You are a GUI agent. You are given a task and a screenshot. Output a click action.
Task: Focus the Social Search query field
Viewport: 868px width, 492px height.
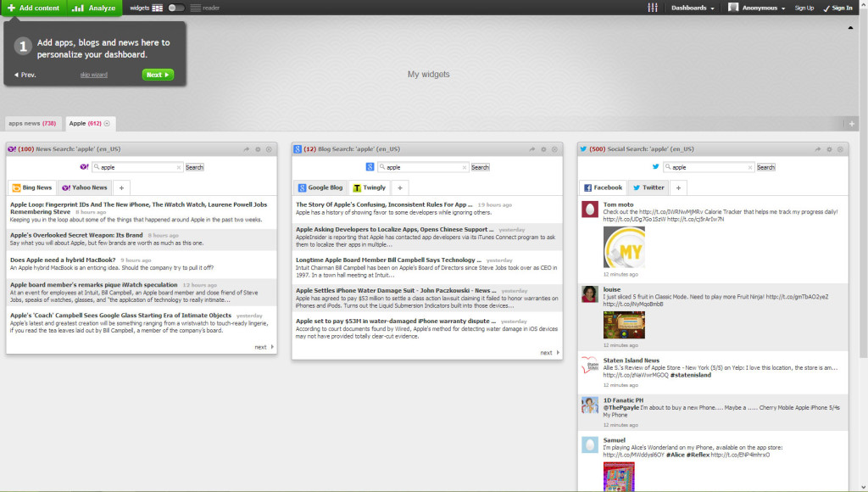(x=709, y=167)
